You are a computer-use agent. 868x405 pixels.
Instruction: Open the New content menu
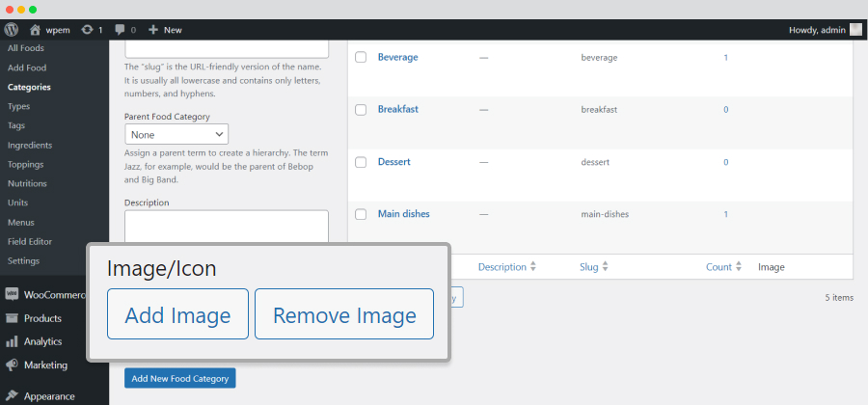(165, 30)
